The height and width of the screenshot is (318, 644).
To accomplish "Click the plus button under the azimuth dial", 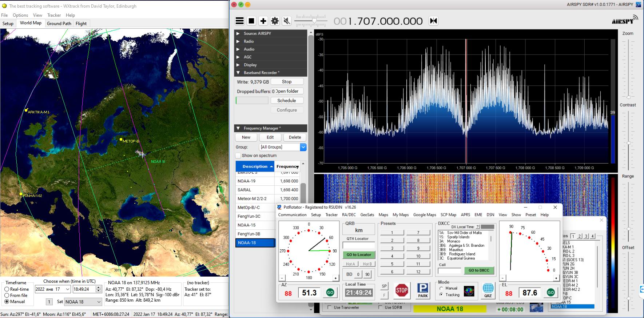I will click(x=335, y=278).
